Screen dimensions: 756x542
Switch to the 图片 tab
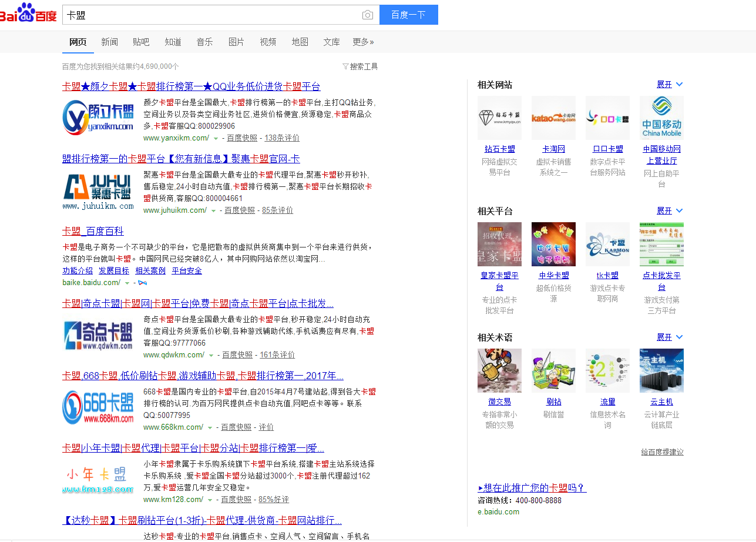point(236,42)
